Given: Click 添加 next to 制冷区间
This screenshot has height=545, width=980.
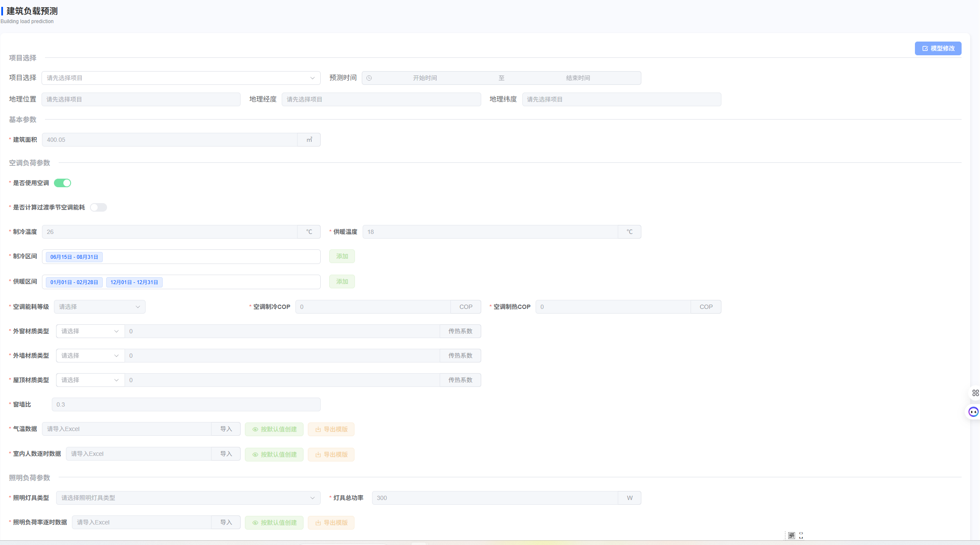Looking at the screenshot, I should 342,256.
